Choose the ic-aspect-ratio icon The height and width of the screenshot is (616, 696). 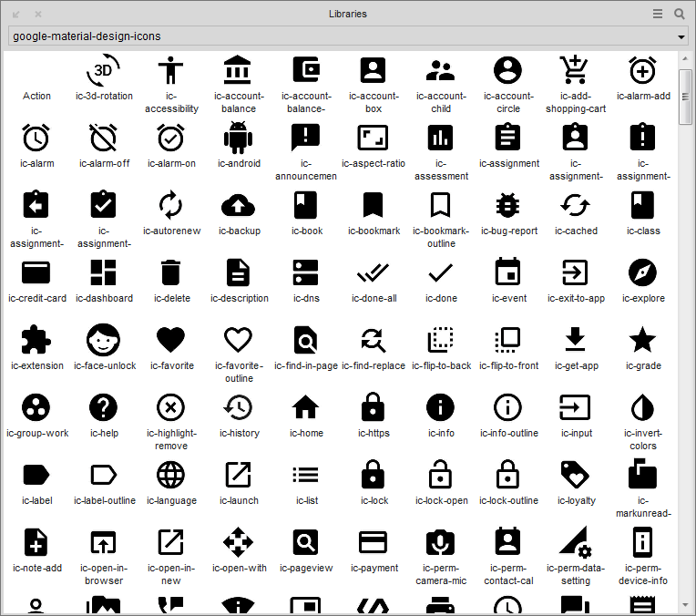tap(373, 138)
